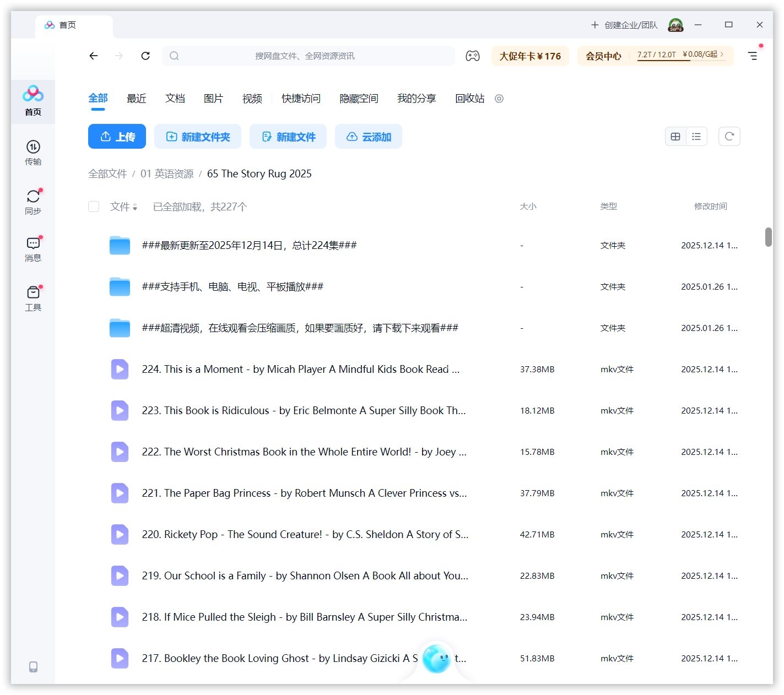Switch to the 视频 tab

click(251, 99)
